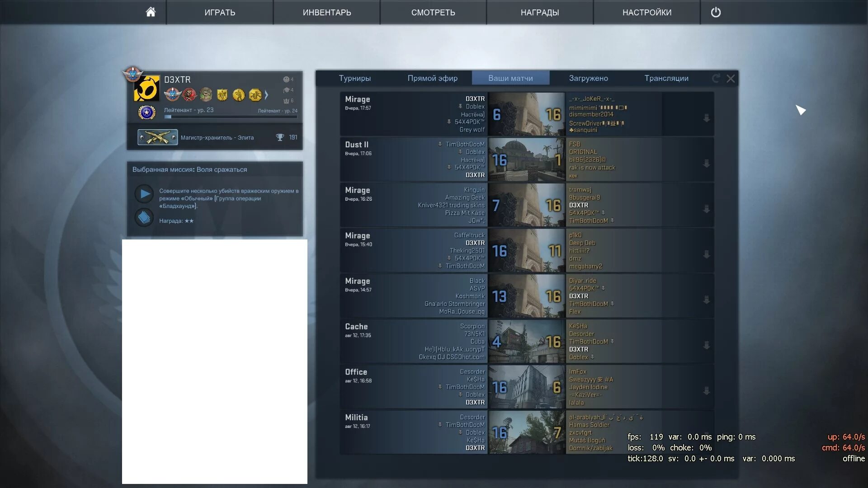Click the Награда: ★★ reward text
The height and width of the screenshot is (488, 868).
pos(176,221)
